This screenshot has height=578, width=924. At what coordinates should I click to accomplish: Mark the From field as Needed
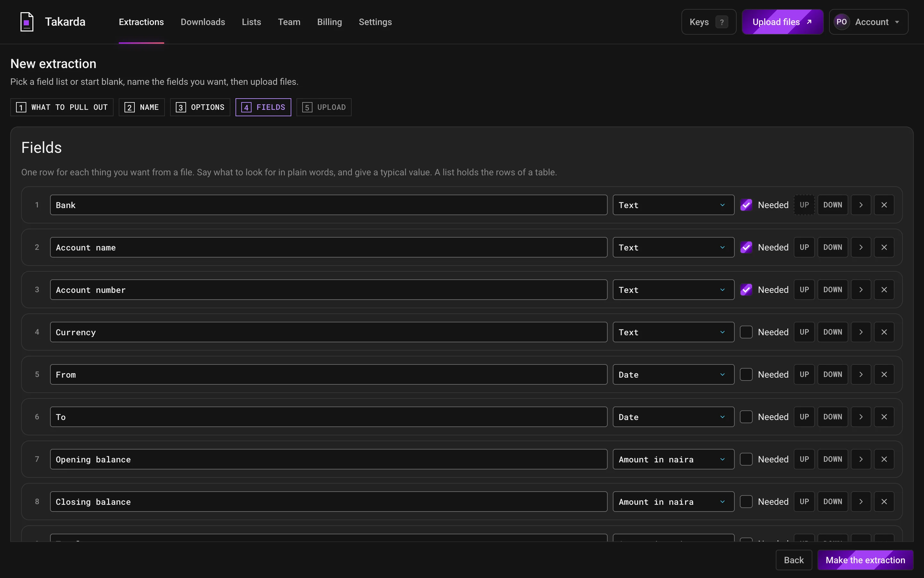point(746,375)
